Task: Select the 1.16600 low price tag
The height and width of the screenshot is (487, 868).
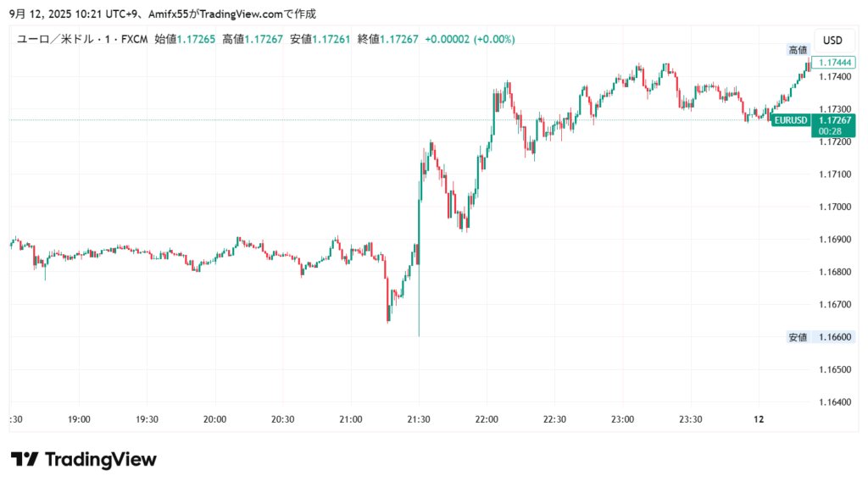Action: (832, 337)
